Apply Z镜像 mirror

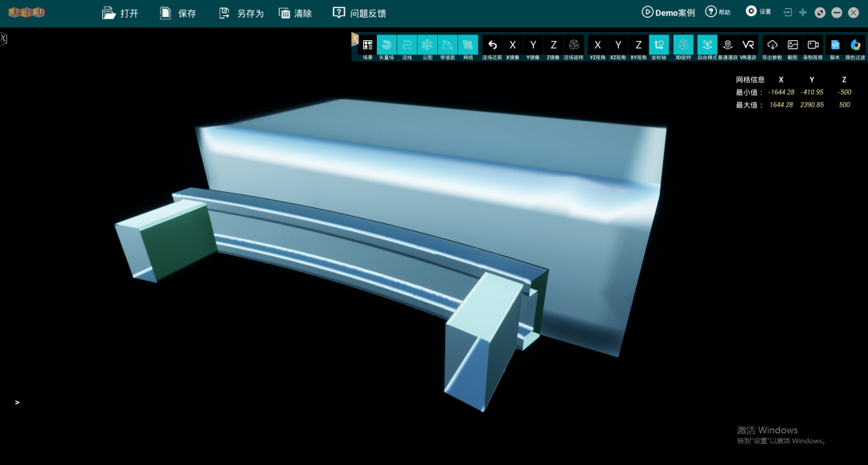(553, 48)
